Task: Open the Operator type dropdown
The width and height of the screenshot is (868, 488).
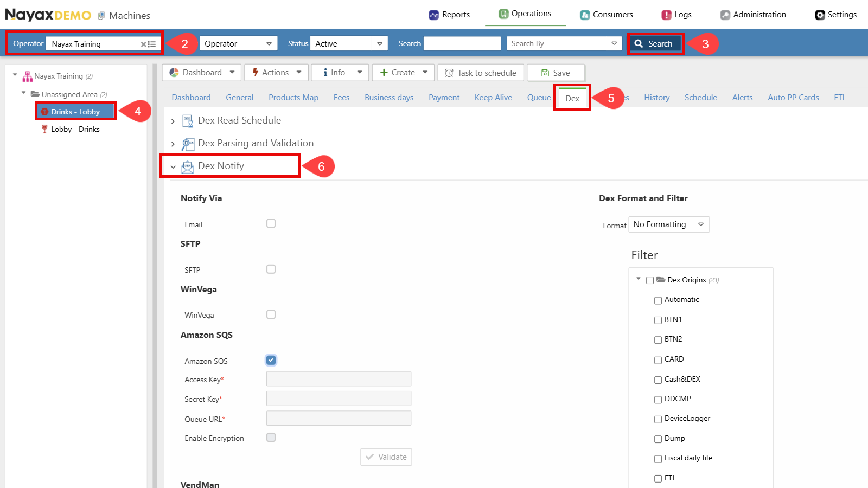Action: [x=239, y=44]
